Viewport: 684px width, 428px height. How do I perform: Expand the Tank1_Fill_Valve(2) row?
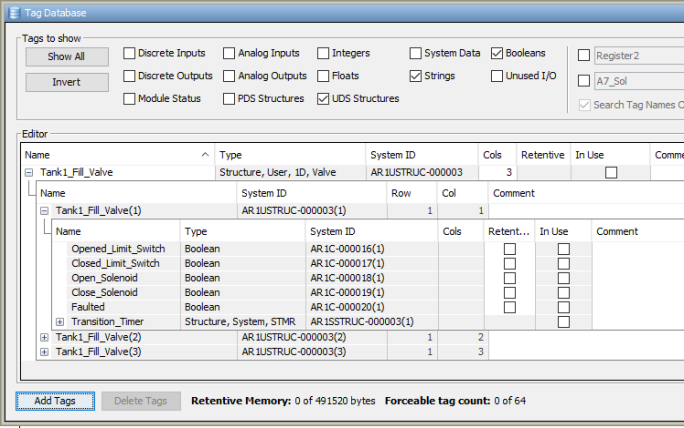pyautogui.click(x=44, y=337)
